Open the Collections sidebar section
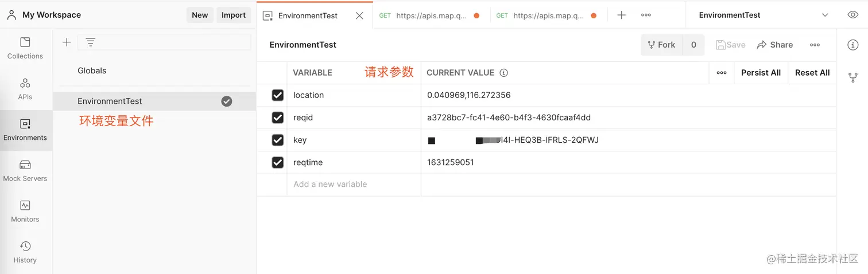The image size is (868, 274). pos(25,48)
